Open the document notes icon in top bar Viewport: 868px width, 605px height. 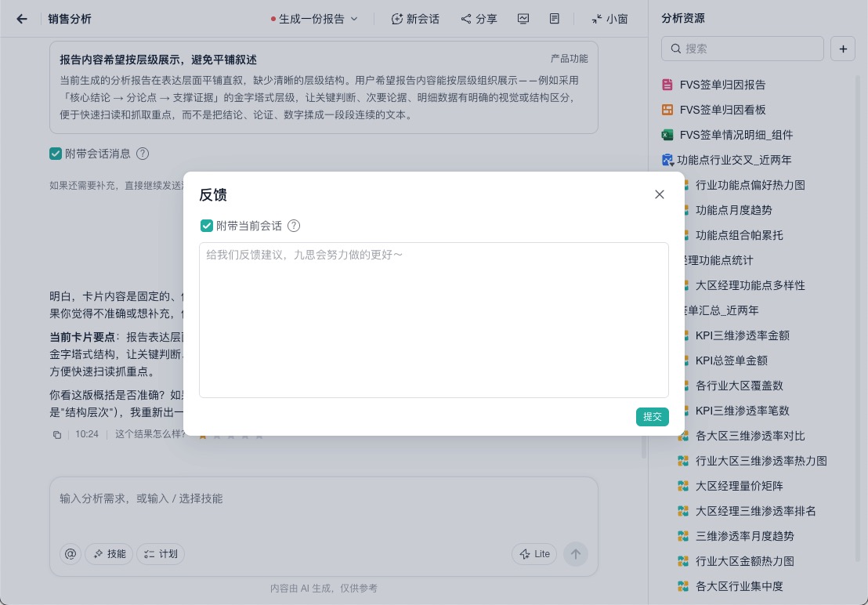(554, 19)
